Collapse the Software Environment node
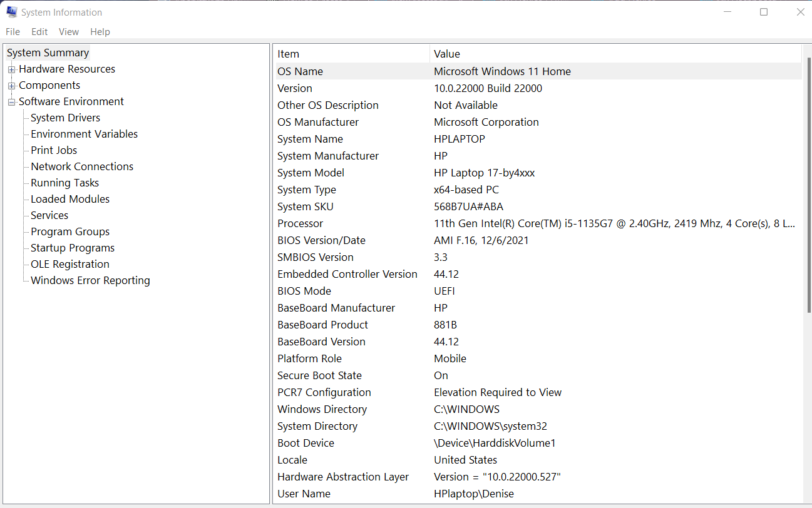This screenshot has width=812, height=508. click(11, 102)
